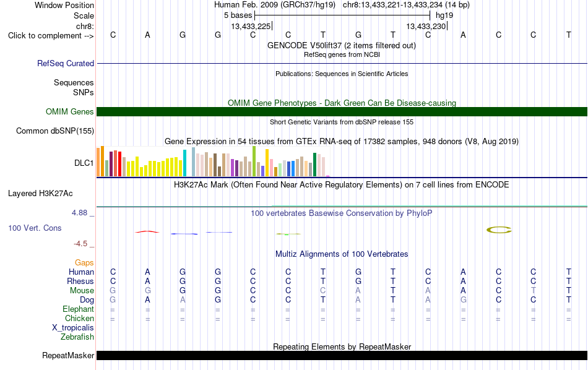Click 'RefSeq genes from NCBI' title
Image resolution: width=588 pixels, height=370 pixels.
click(342, 54)
